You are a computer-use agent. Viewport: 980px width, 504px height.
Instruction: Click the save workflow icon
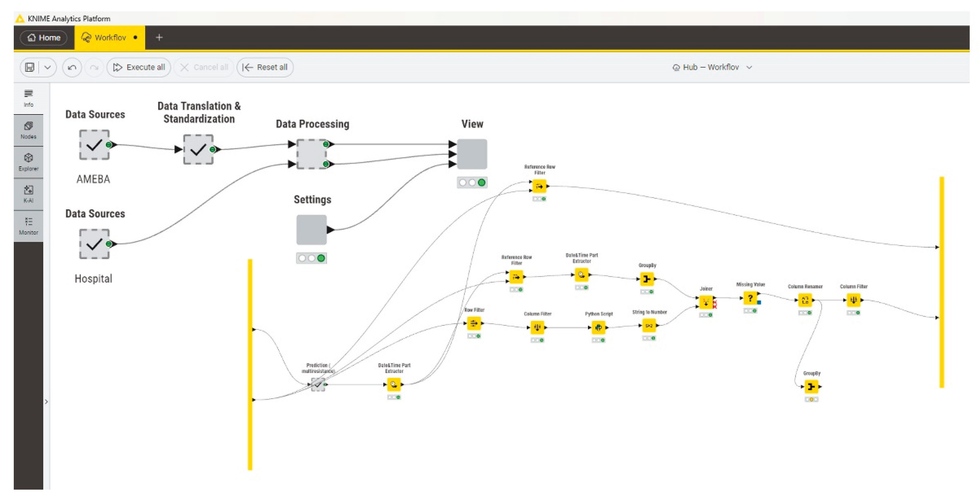pos(30,67)
